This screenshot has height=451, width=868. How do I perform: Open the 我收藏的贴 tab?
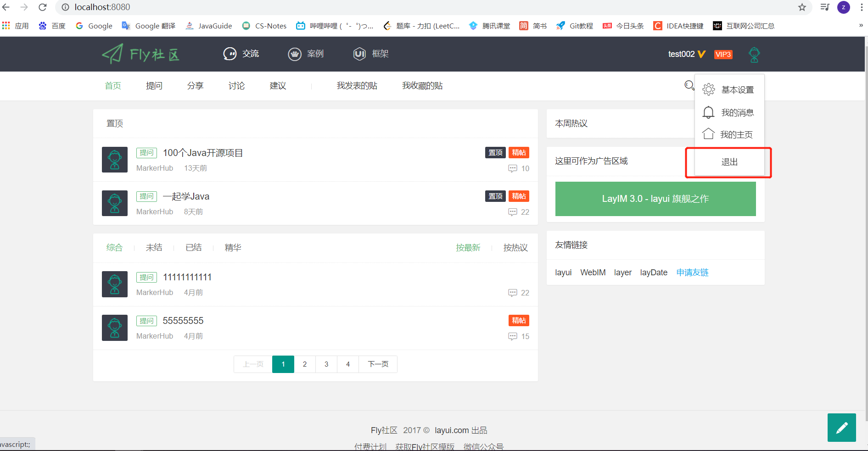422,85
